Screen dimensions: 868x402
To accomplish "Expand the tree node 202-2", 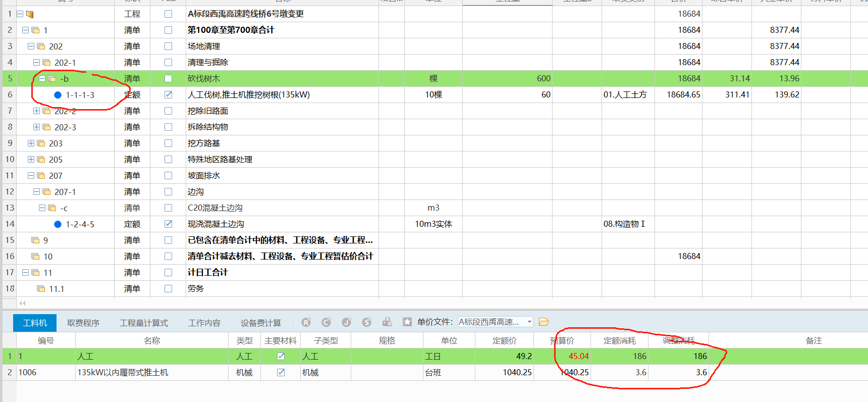I will [x=36, y=111].
